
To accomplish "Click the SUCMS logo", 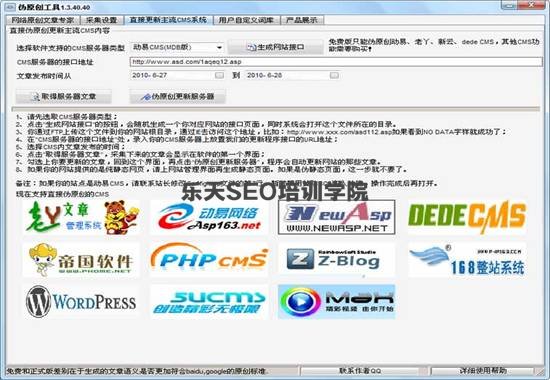I will pyautogui.click(x=209, y=302).
